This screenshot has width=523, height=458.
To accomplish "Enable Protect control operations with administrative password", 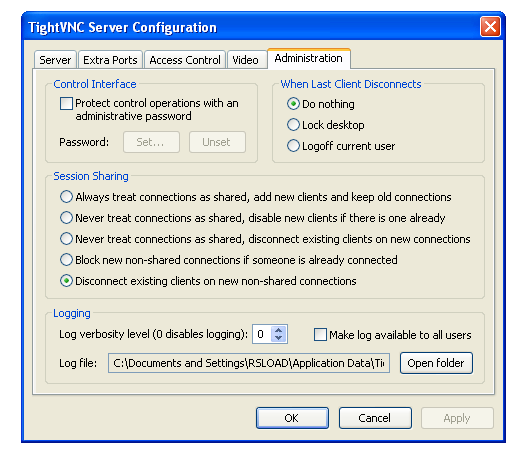I will [66, 103].
